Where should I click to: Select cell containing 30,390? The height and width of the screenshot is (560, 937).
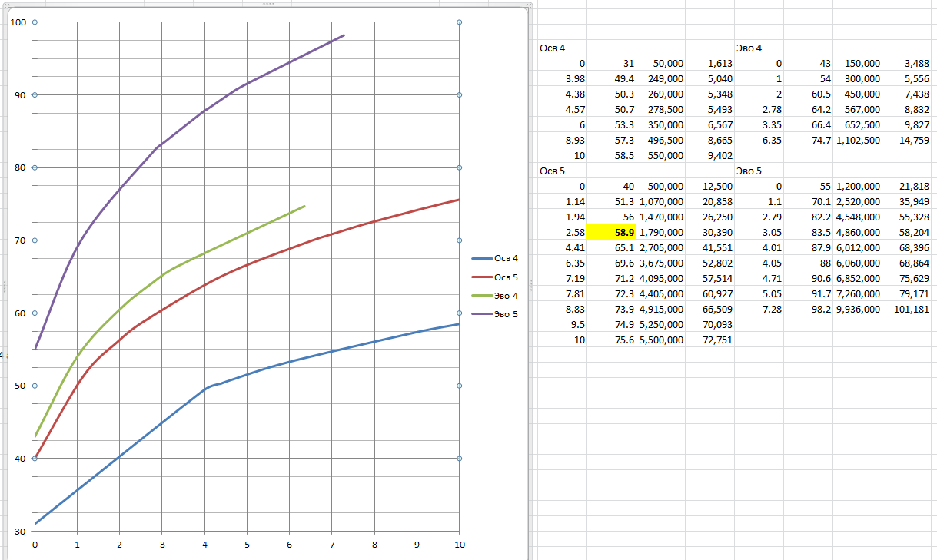[x=709, y=232]
